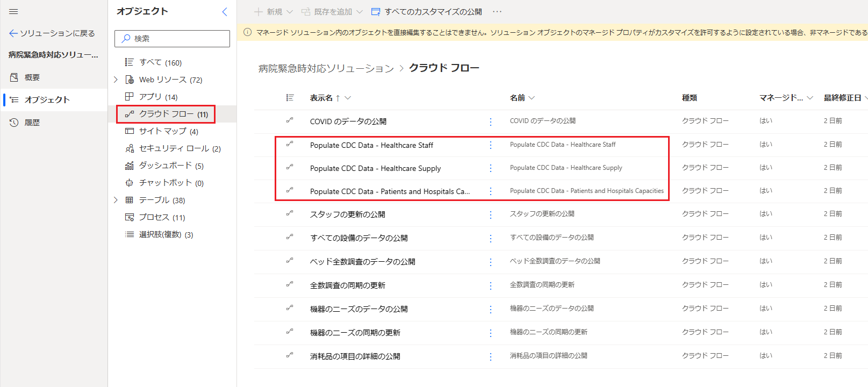Go back via ソリューションに戻る
Viewport: 868px width, 387px height.
tap(52, 33)
